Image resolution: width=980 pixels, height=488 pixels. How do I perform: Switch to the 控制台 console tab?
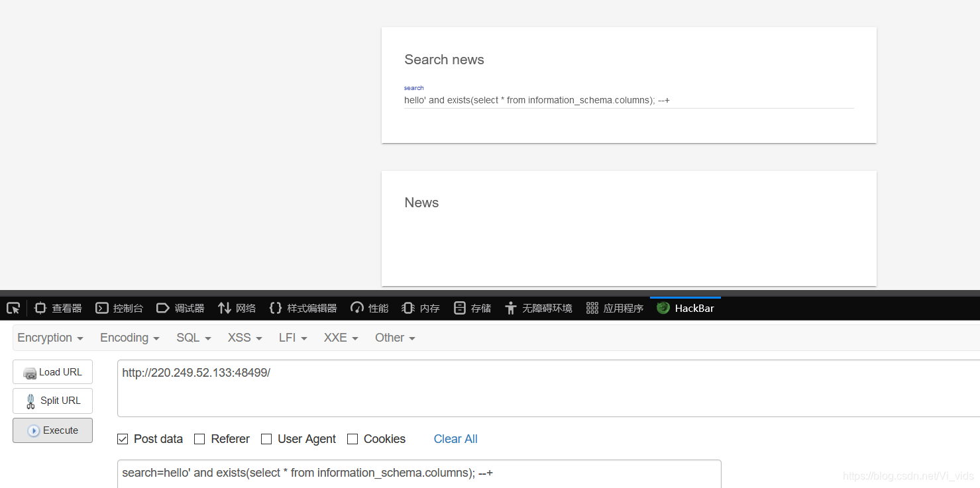point(119,308)
